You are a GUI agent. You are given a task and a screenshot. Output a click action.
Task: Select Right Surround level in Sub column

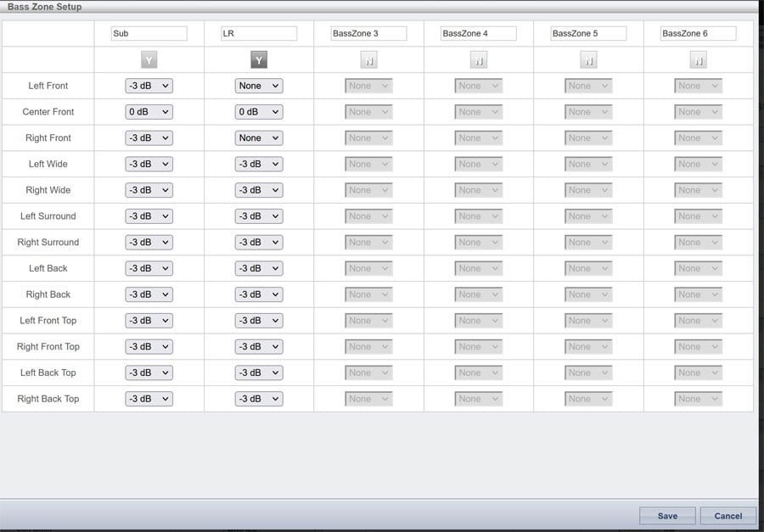pos(149,243)
